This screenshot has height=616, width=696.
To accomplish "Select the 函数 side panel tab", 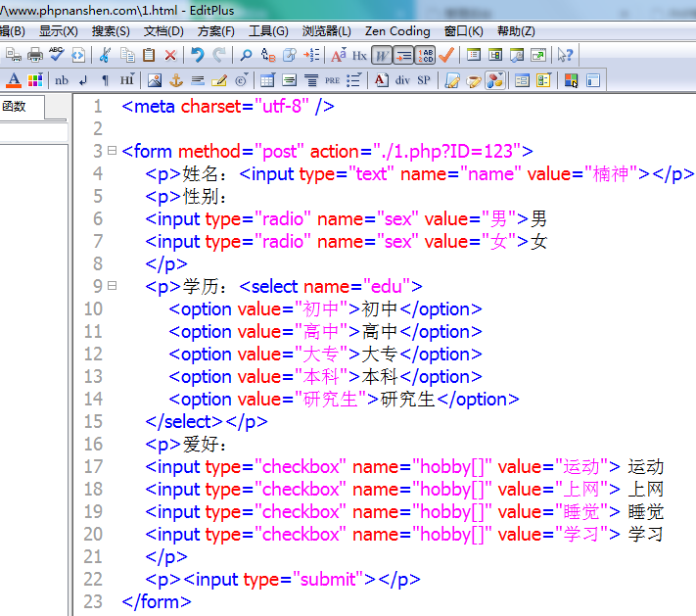I will 22,107.
